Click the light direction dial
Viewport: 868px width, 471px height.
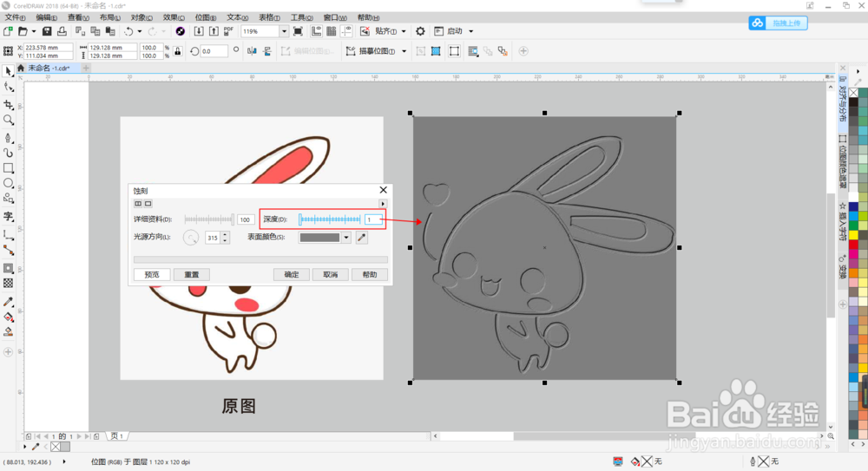pos(191,238)
